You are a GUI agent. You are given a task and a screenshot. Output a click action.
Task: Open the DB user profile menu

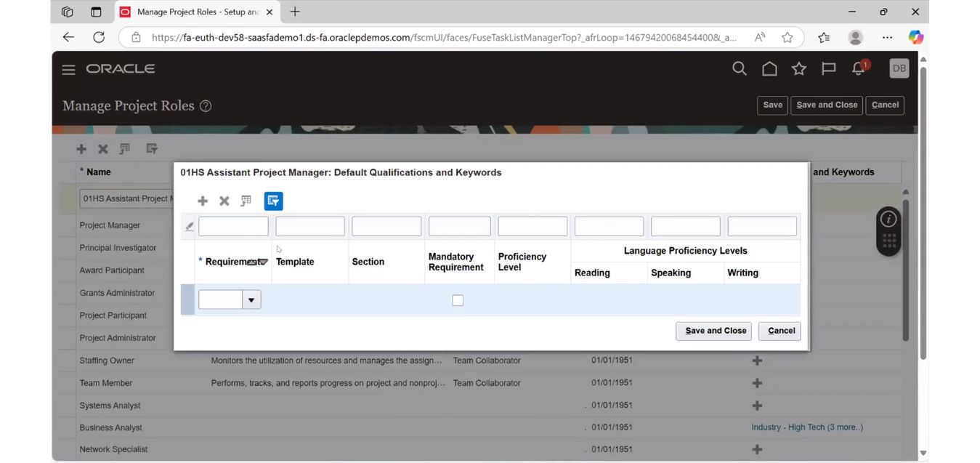pos(899,68)
